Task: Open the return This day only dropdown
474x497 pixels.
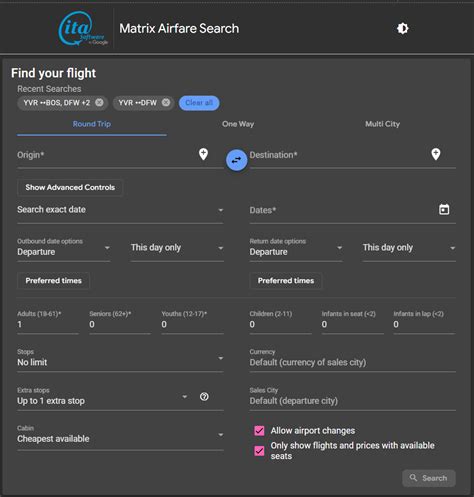Action: click(x=409, y=248)
